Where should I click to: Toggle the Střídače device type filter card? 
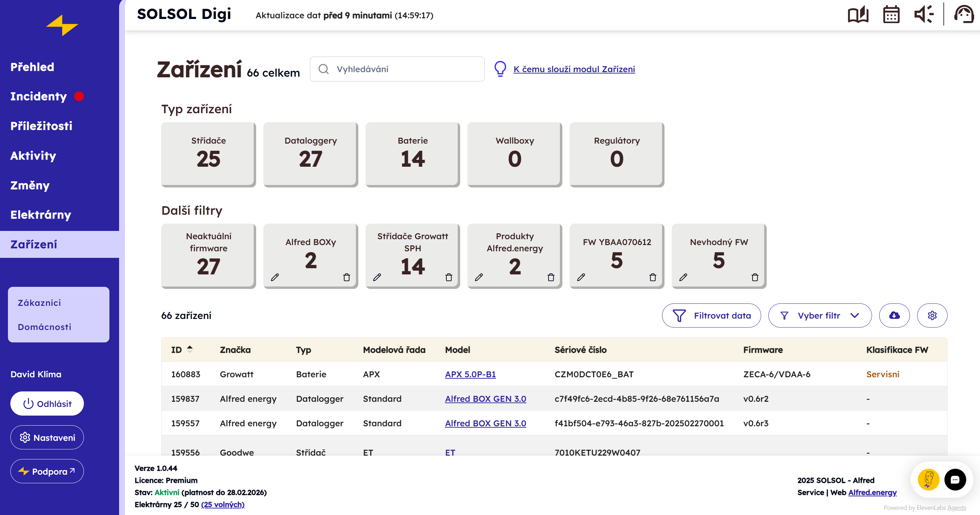click(x=208, y=154)
